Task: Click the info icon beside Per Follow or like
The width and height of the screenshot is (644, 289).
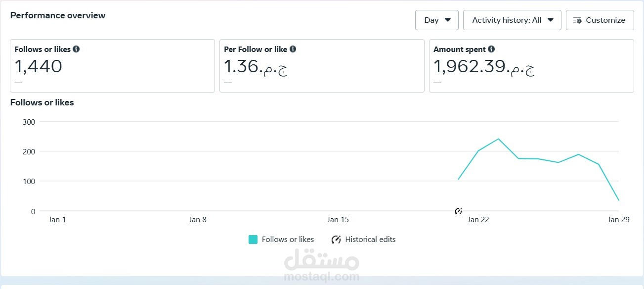Action: tap(293, 49)
